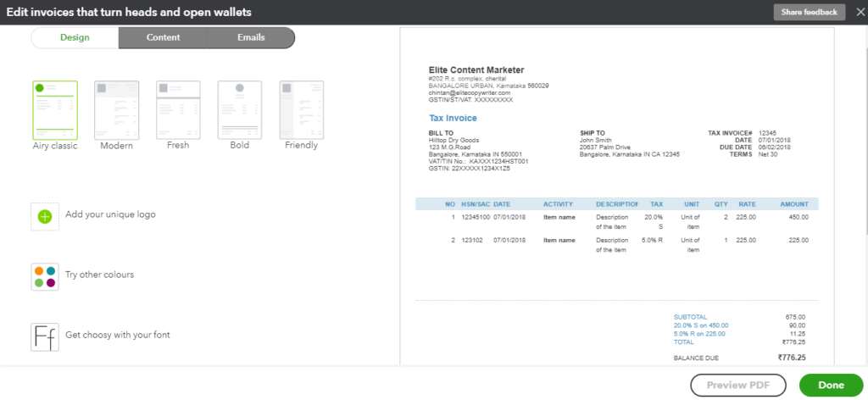Open the colour palette dots icon

pyautogui.click(x=45, y=276)
